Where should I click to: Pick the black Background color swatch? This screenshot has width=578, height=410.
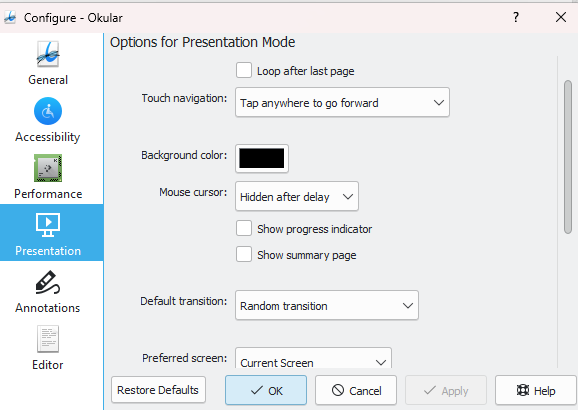(262, 158)
